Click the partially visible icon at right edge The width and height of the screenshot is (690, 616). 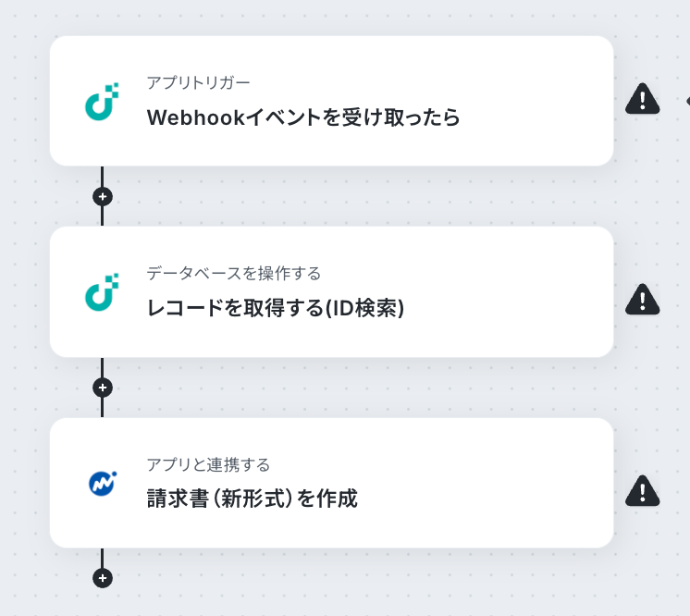click(688, 101)
